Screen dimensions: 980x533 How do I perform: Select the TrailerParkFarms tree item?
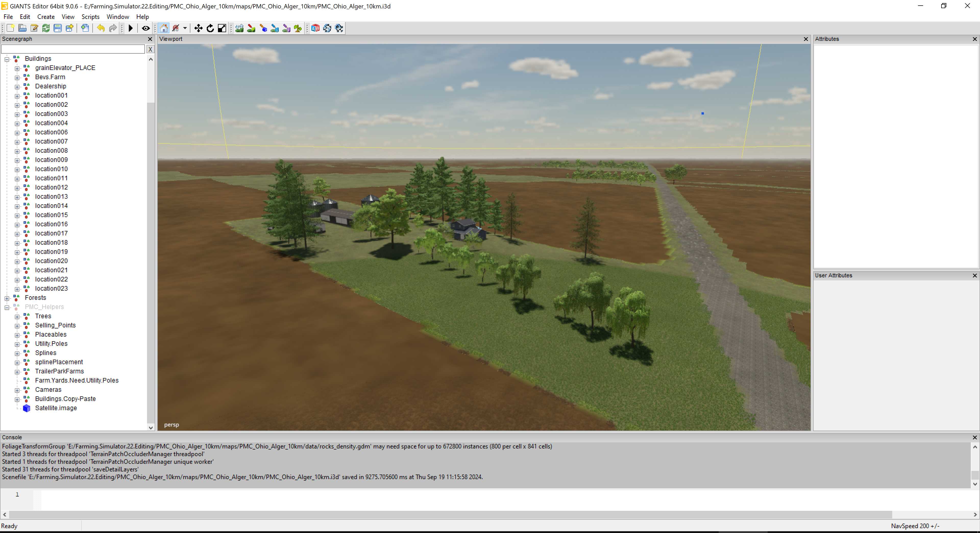pyautogui.click(x=59, y=371)
